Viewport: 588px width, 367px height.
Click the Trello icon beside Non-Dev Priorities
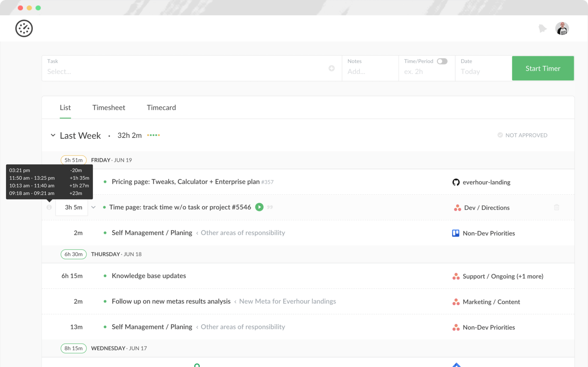[455, 233]
